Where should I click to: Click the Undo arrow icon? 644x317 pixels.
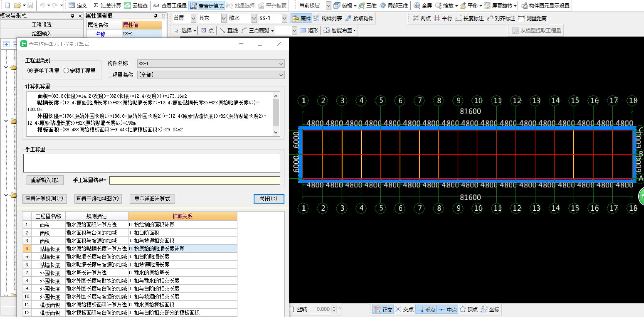coord(42,5)
